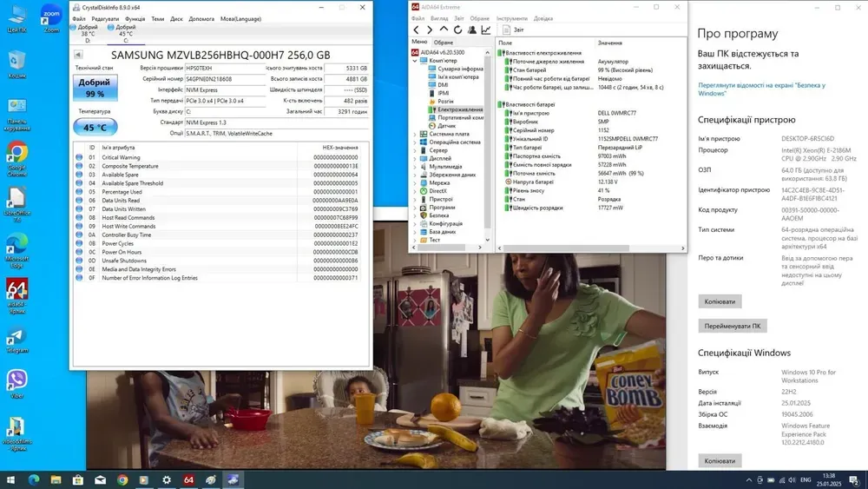868x489 pixels.
Task: Open the Інструменти menu in AIDA64
Action: point(512,18)
